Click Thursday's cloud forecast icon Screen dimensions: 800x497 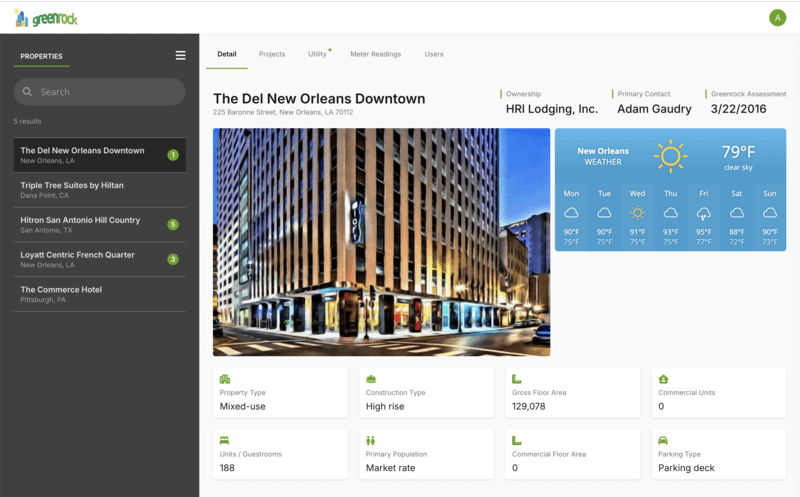pos(670,213)
